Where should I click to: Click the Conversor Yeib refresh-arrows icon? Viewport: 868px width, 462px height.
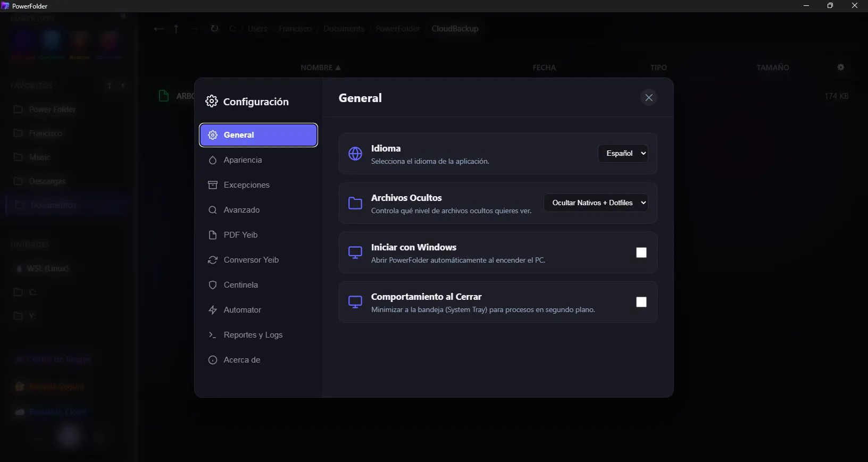213,260
